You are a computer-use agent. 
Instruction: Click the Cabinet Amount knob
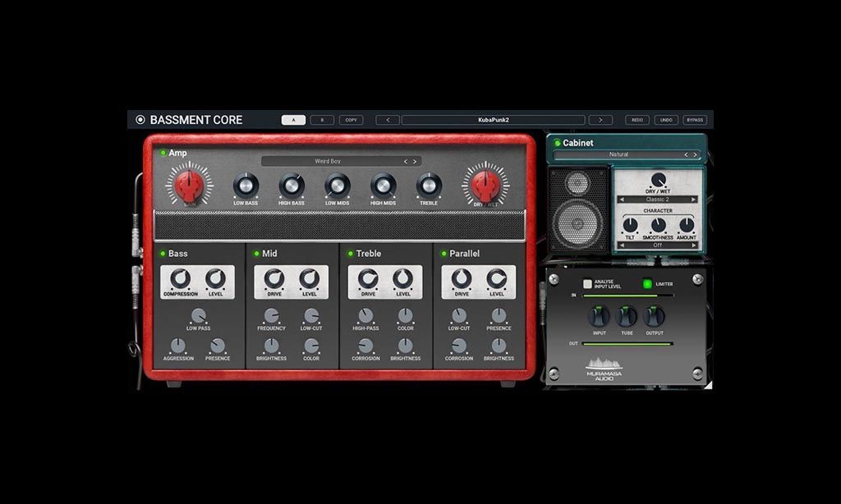pyautogui.click(x=687, y=225)
